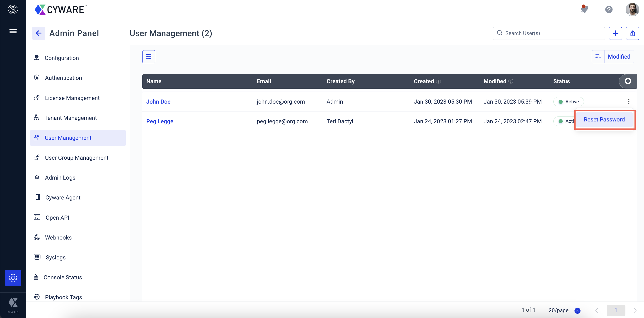Open John Doe row three-dot menu
This screenshot has width=644, height=318.
click(x=629, y=102)
